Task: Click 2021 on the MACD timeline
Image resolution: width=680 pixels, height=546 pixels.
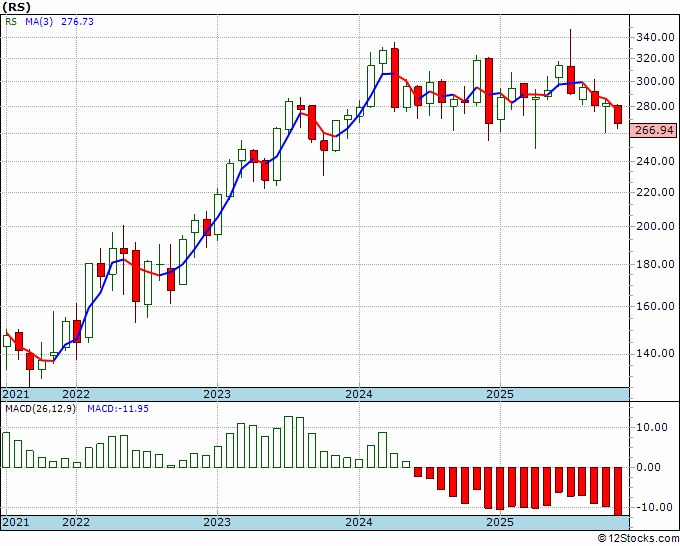Action: (16, 522)
